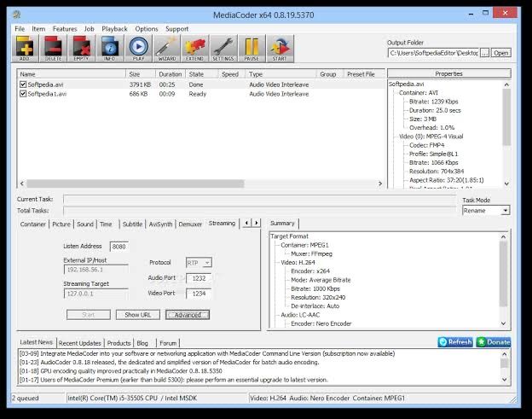Select the Summary tab
532x419 pixels.
coord(282,224)
